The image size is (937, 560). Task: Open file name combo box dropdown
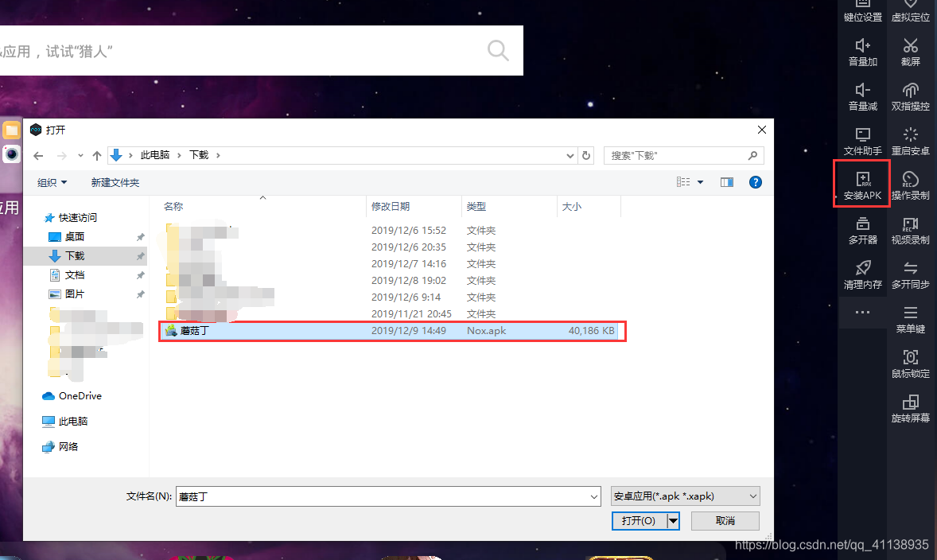click(x=594, y=496)
